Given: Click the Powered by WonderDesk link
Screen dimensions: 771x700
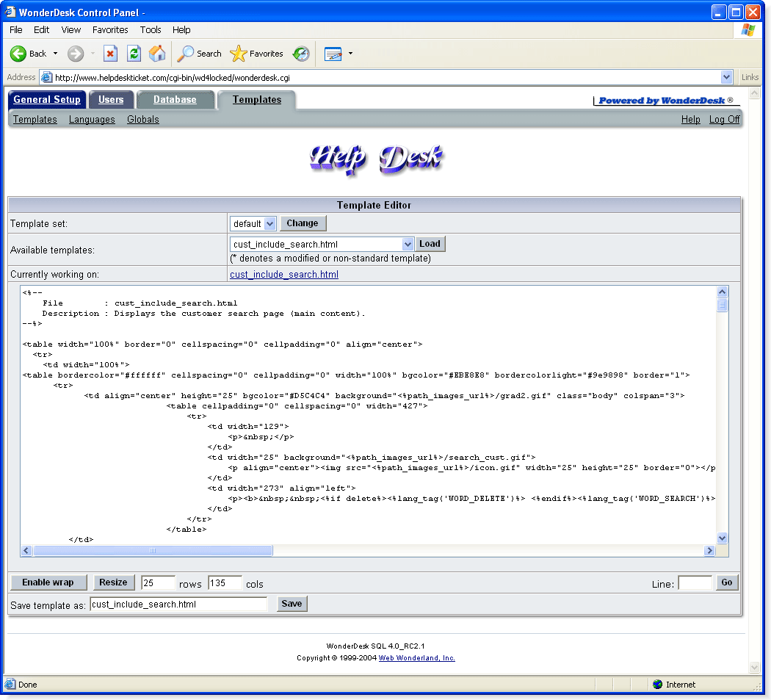Looking at the screenshot, I should (x=666, y=101).
